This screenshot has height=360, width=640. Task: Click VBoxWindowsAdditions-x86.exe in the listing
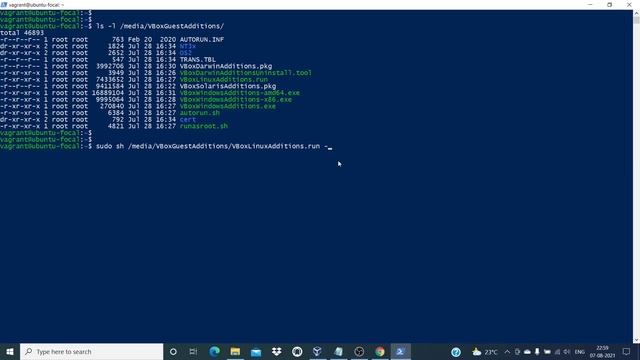coord(236,100)
